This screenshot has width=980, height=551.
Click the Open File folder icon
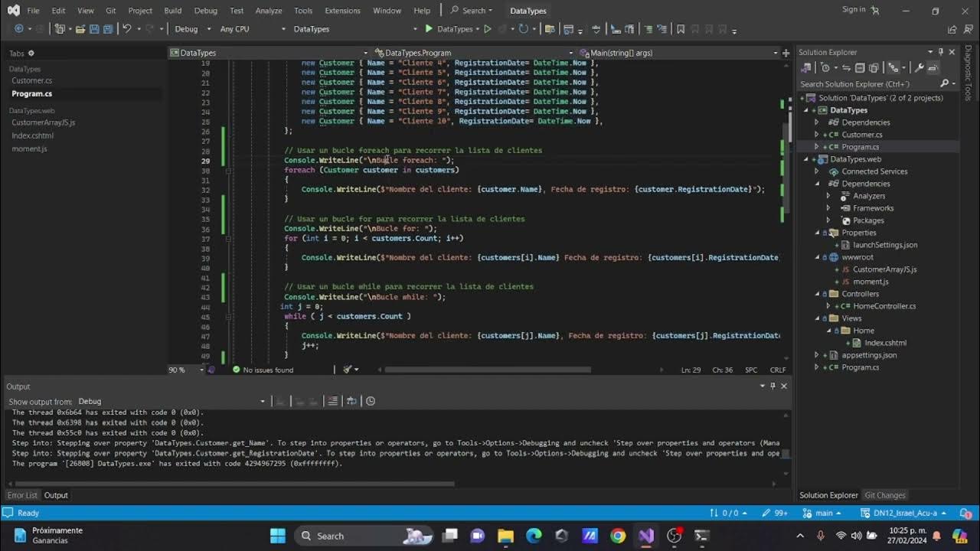[80, 28]
